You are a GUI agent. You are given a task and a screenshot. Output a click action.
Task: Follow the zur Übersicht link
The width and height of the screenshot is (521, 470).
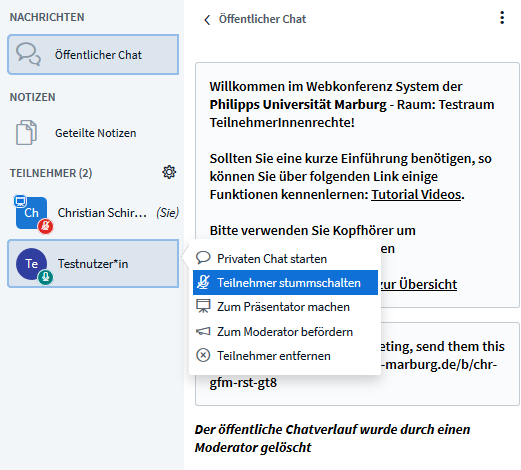point(419,284)
